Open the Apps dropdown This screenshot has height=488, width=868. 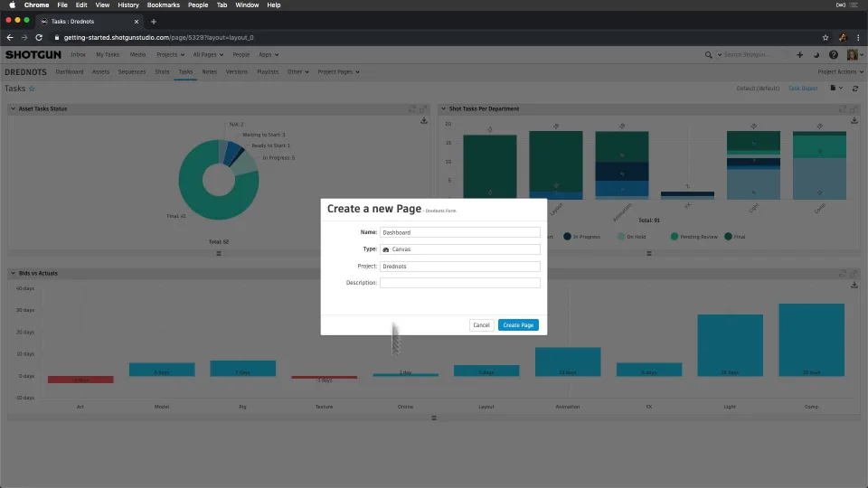[x=269, y=55]
